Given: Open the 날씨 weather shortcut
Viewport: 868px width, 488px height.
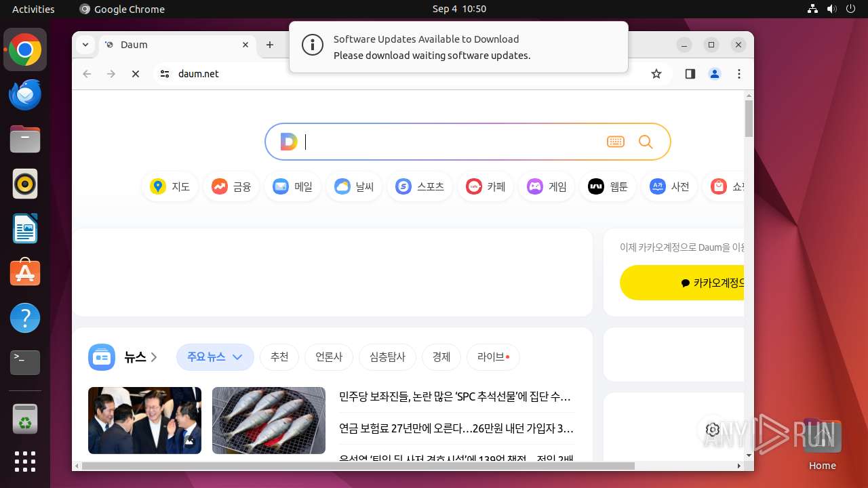Looking at the screenshot, I should pyautogui.click(x=354, y=186).
